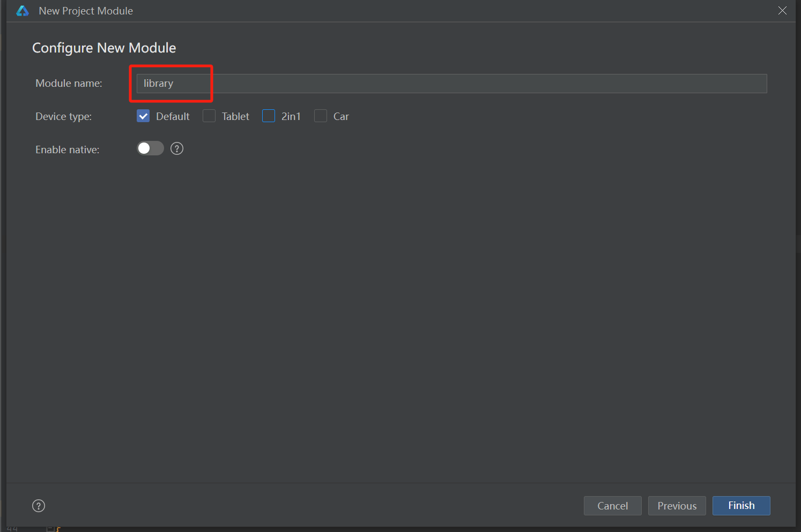Click the Previous button
This screenshot has width=801, height=532.
tap(677, 506)
